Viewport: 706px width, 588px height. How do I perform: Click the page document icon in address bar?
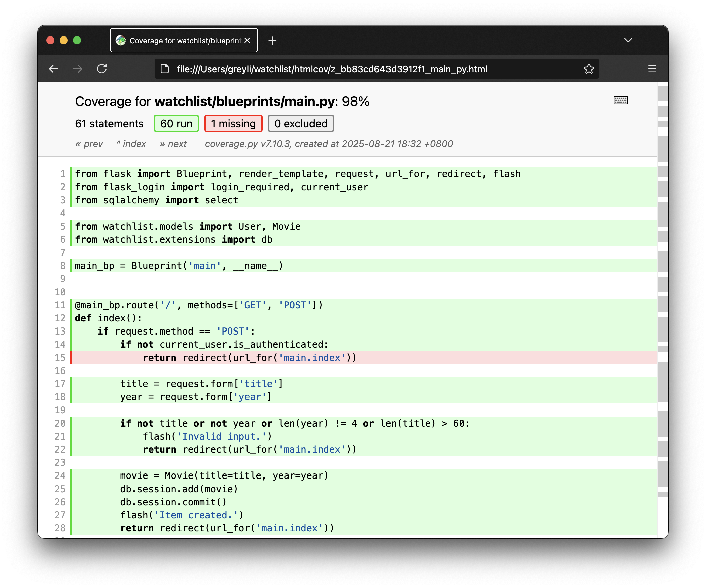(165, 69)
